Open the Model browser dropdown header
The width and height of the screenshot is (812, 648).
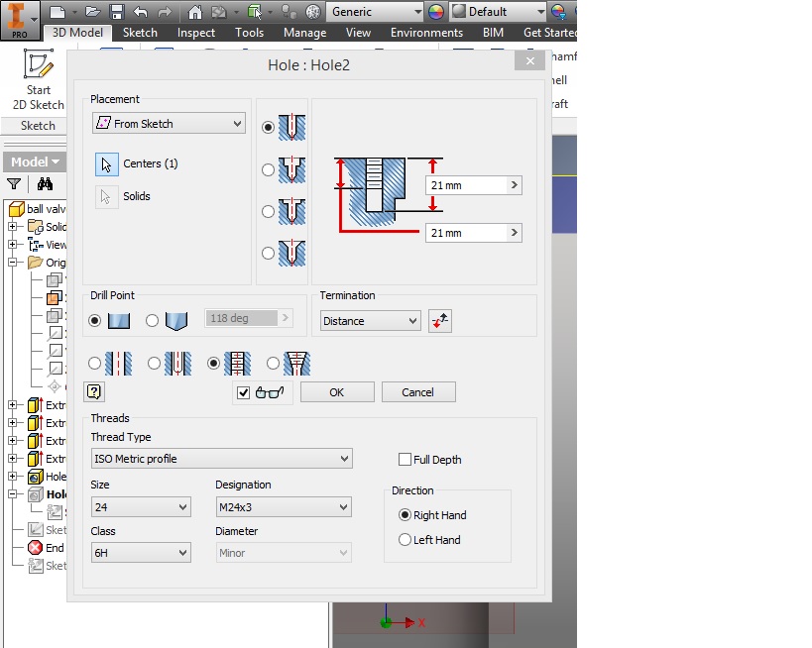[35, 162]
